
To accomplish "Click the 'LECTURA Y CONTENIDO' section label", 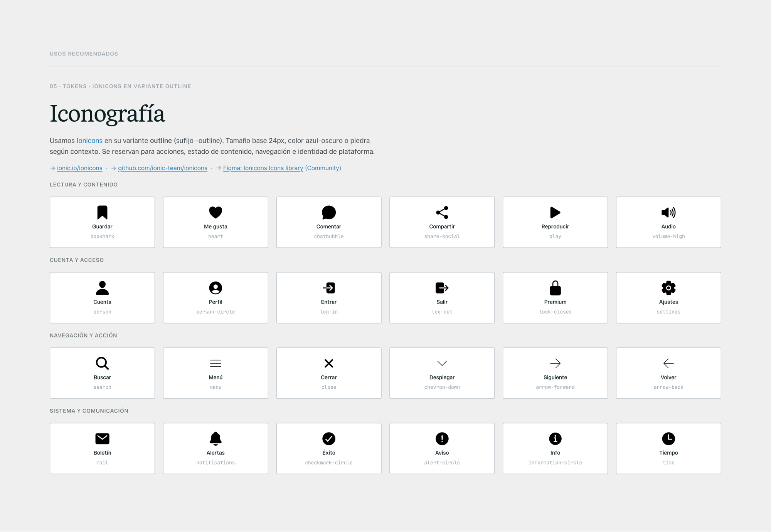I will coord(84,185).
